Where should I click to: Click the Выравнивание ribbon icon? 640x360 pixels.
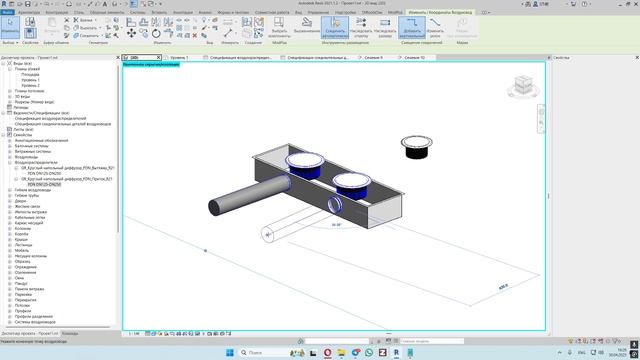(307, 26)
